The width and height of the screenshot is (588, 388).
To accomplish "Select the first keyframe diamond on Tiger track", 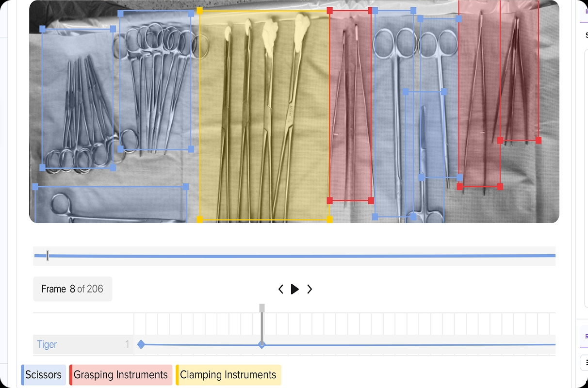I will [x=141, y=344].
